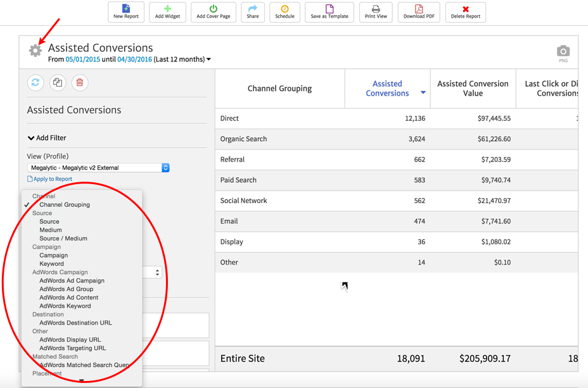Viewport: 588px width, 388px height.
Task: Click the New Report toolbar icon
Action: coord(126,11)
